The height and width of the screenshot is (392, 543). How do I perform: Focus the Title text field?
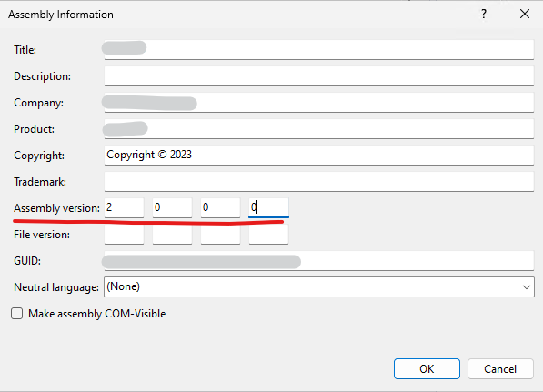319,49
